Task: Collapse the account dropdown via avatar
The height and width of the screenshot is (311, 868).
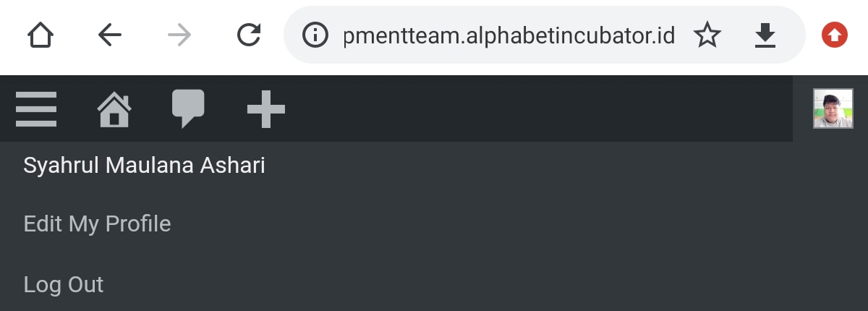Action: point(833,109)
